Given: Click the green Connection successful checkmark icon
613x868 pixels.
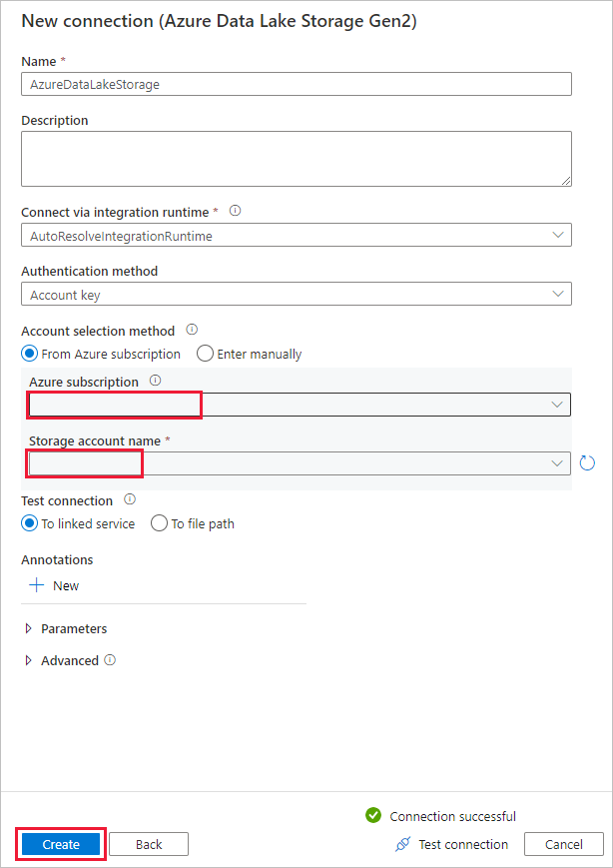Looking at the screenshot, I should 372,815.
